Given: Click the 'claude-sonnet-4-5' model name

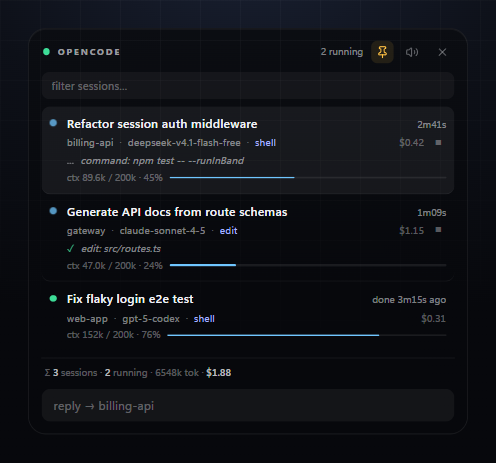Looking at the screenshot, I should coord(162,231).
